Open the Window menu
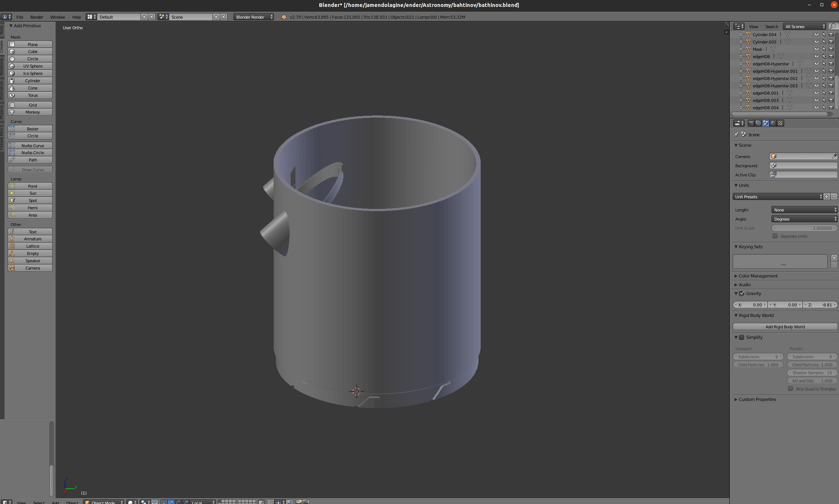 click(57, 17)
